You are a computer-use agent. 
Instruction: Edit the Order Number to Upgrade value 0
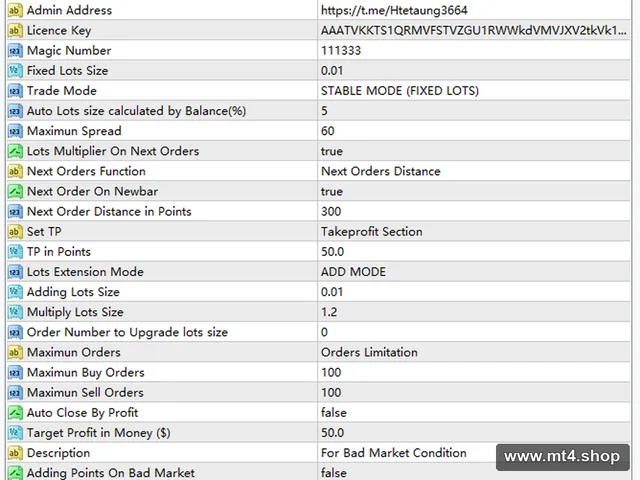point(474,332)
